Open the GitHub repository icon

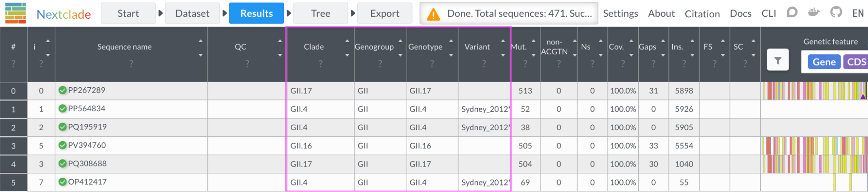click(x=836, y=13)
